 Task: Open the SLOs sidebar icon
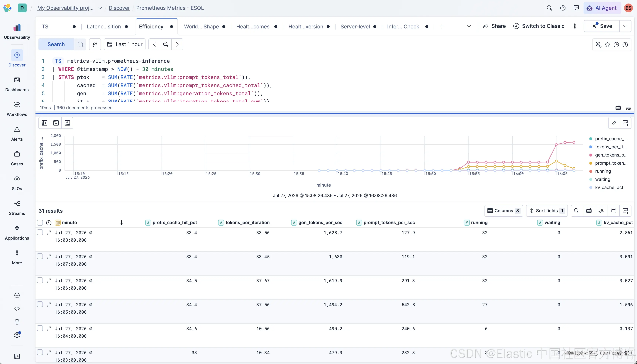(17, 183)
